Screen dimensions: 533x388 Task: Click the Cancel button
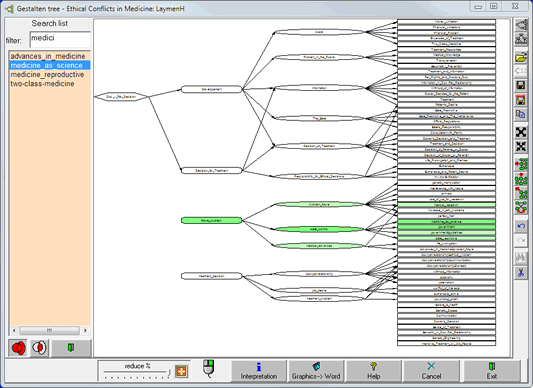pyautogui.click(x=431, y=371)
